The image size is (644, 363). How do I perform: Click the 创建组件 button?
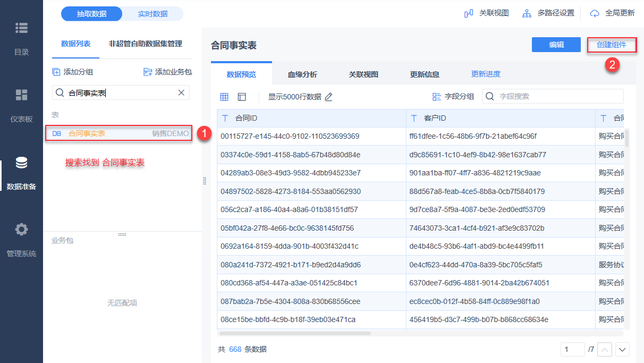coord(612,45)
